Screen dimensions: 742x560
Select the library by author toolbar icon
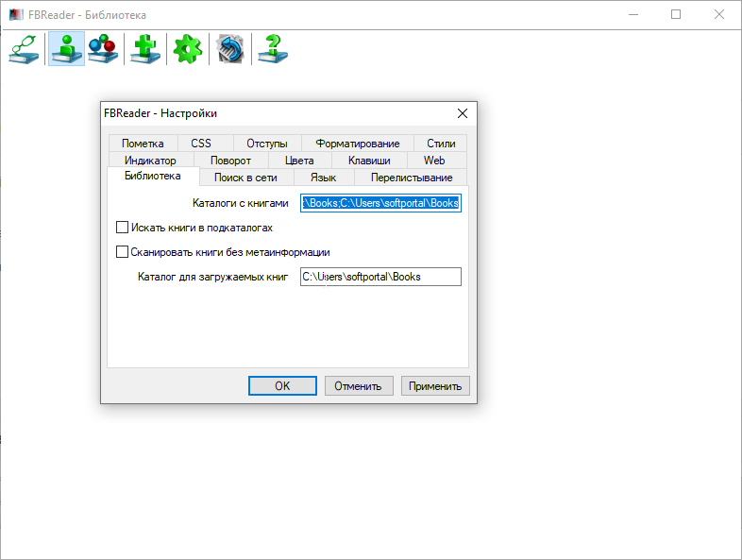66,49
